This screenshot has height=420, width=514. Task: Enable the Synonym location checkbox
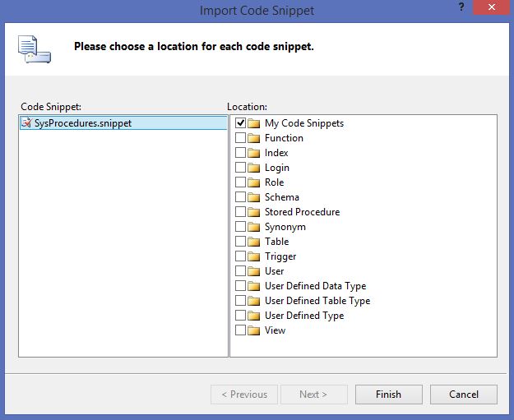point(240,226)
